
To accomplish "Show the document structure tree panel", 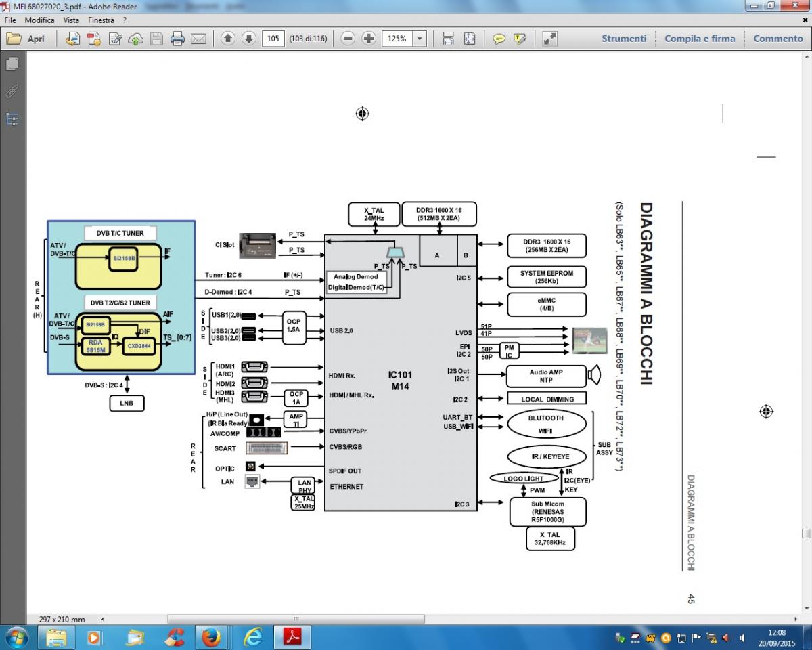I will pos(12,119).
